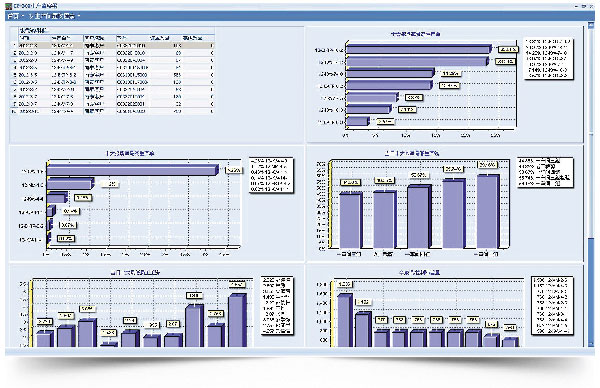Click the legend box of the top-right chart
The height and width of the screenshot is (388, 600).
coord(548,59)
